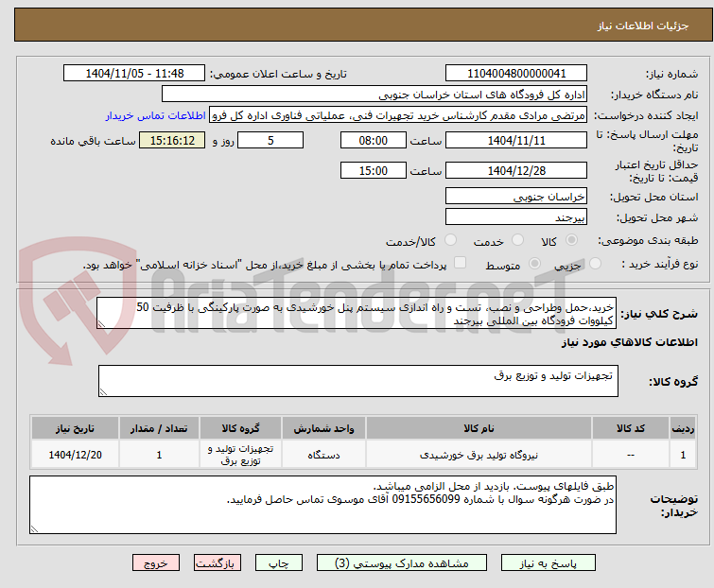Click the resize handle of شرح کلی نیاز box

pos(101,324)
